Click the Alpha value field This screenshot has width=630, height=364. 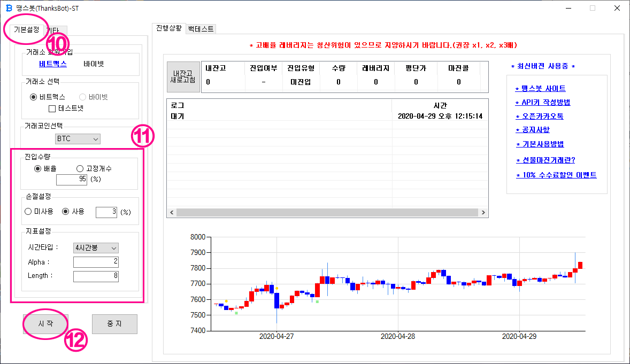pos(96,262)
